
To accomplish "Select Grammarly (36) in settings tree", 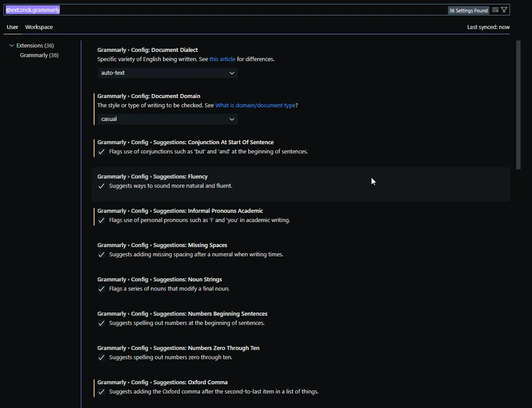I will point(39,55).
